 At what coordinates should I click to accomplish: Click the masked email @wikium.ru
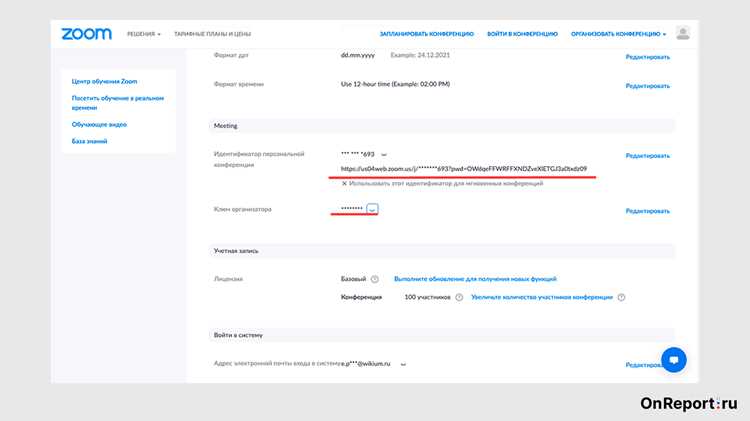[x=365, y=364]
